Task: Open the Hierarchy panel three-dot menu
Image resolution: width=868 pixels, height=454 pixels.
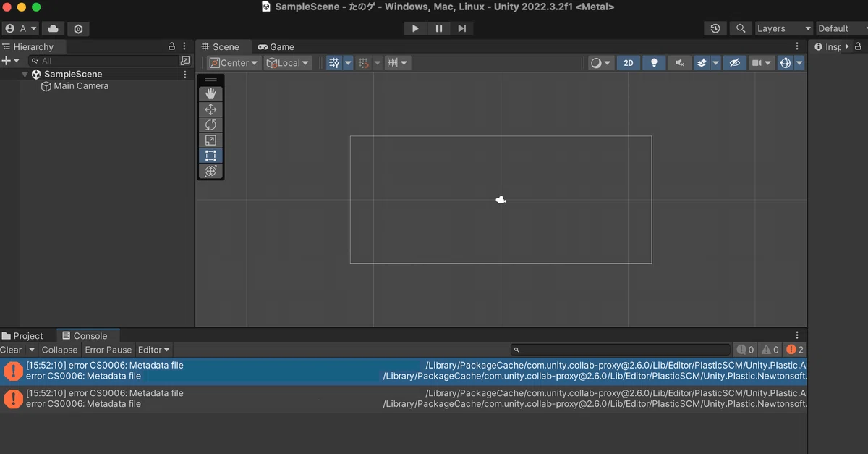Action: (184, 46)
